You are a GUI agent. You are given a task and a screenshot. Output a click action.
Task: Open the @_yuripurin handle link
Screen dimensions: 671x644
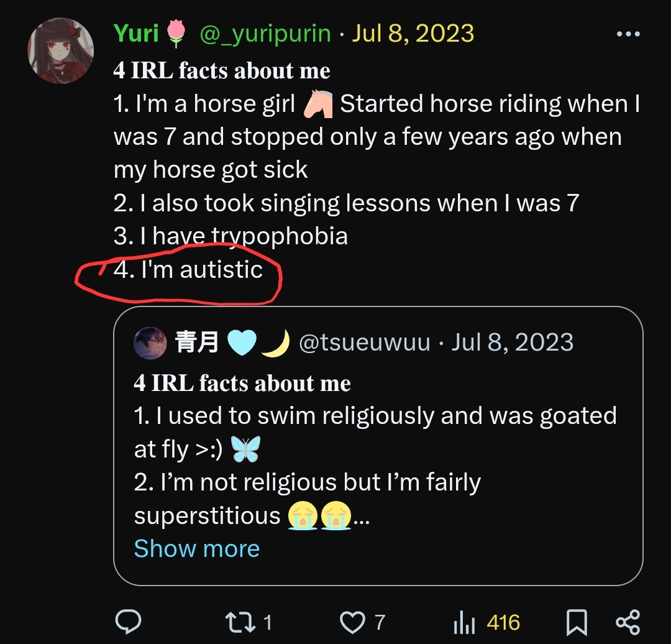click(x=265, y=34)
